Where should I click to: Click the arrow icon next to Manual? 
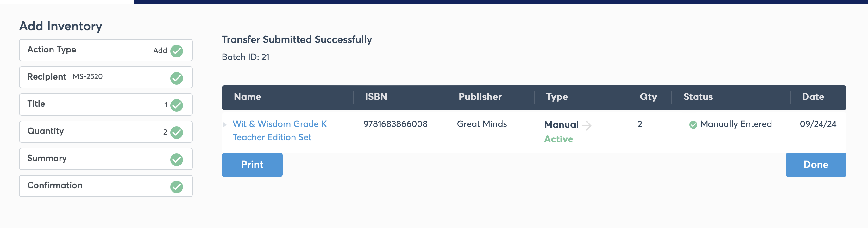click(586, 125)
